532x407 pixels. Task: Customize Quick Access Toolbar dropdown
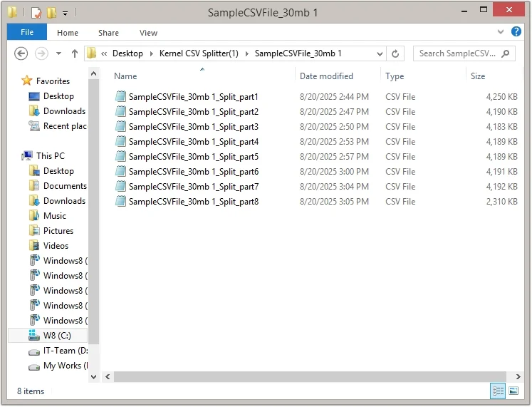66,13
